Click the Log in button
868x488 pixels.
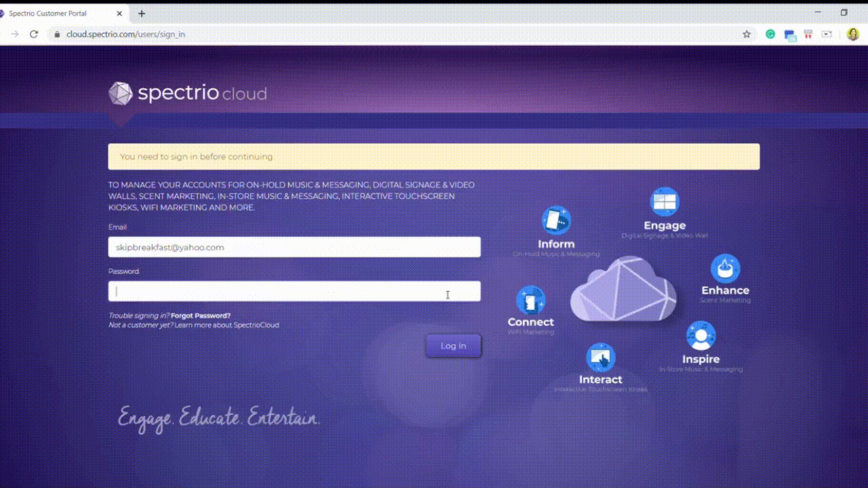[x=454, y=346]
